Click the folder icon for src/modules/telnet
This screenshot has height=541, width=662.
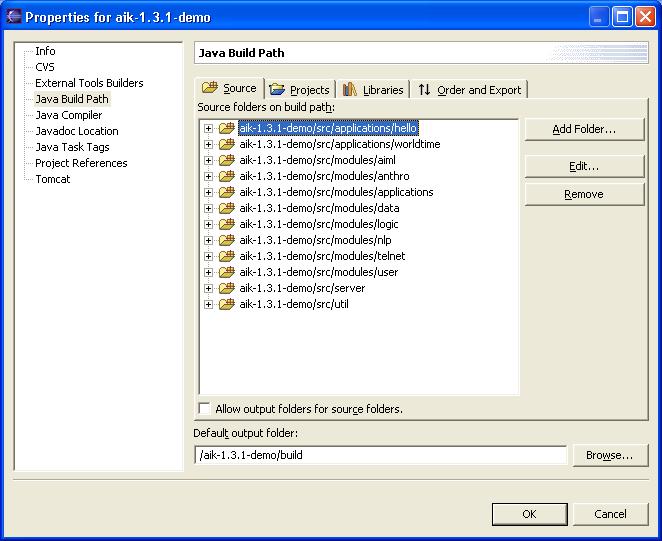click(226, 256)
